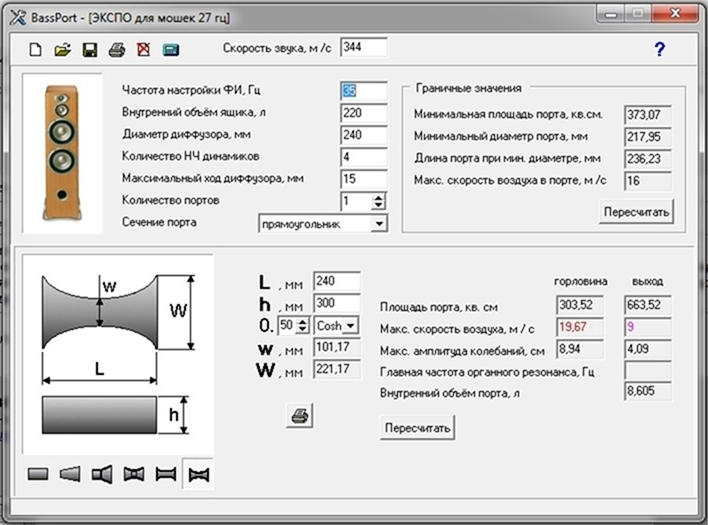This screenshot has width=708, height=525.
Task: Click the 'Сечение порта' label
Action: 159,223
